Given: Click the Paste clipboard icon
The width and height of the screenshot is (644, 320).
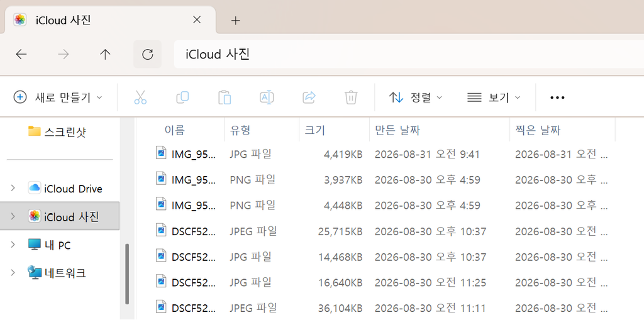Looking at the screenshot, I should (225, 97).
